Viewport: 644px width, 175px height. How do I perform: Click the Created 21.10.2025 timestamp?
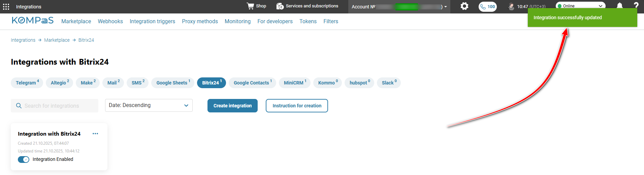43,143
